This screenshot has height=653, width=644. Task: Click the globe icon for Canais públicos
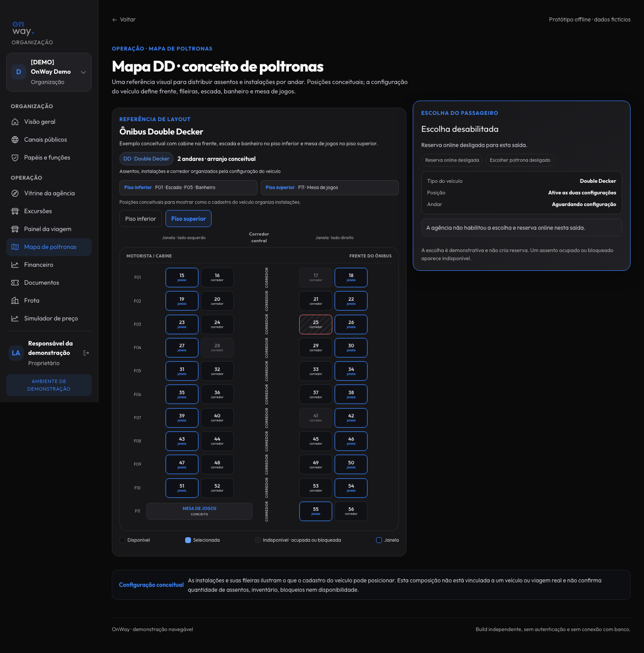(x=15, y=139)
